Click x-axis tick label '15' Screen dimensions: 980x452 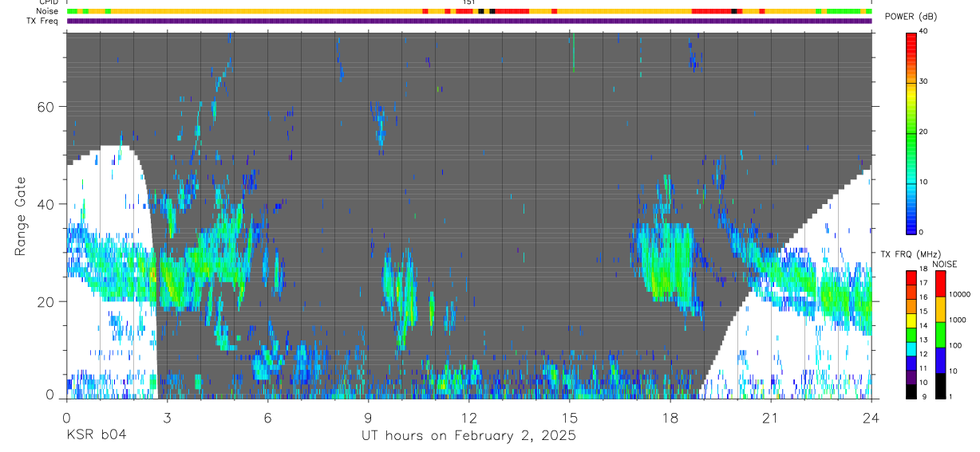tap(570, 418)
